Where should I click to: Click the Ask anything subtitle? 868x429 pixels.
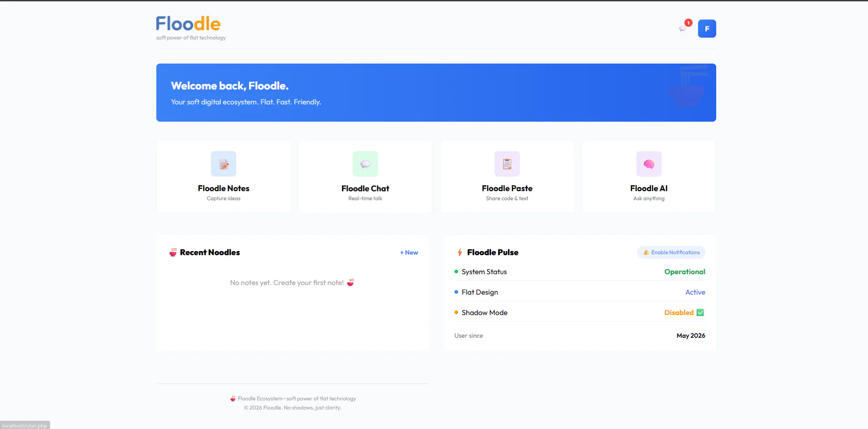click(649, 198)
